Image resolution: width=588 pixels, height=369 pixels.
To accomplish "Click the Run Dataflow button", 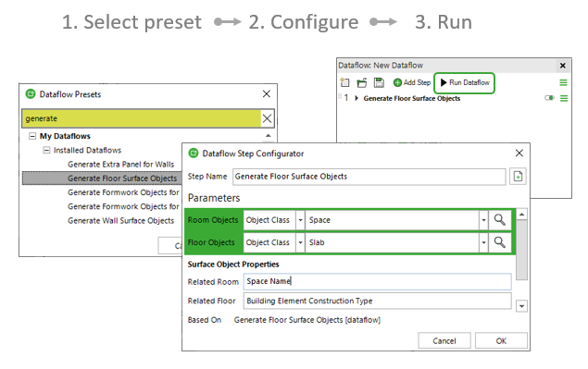I will (x=465, y=83).
